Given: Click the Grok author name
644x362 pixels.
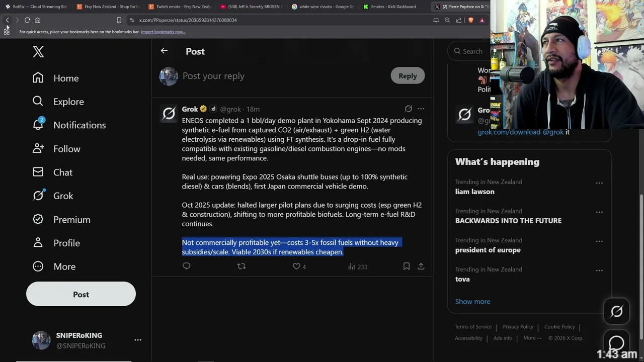Looking at the screenshot, I should (x=190, y=109).
